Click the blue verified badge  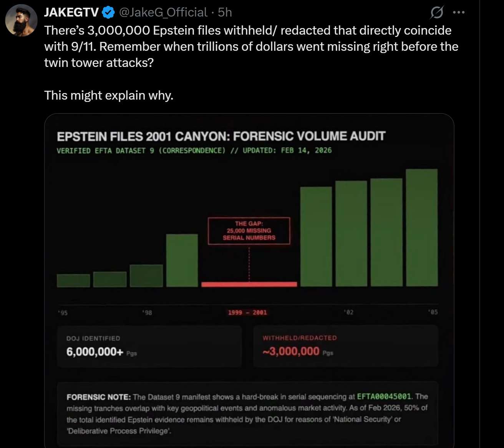click(108, 13)
